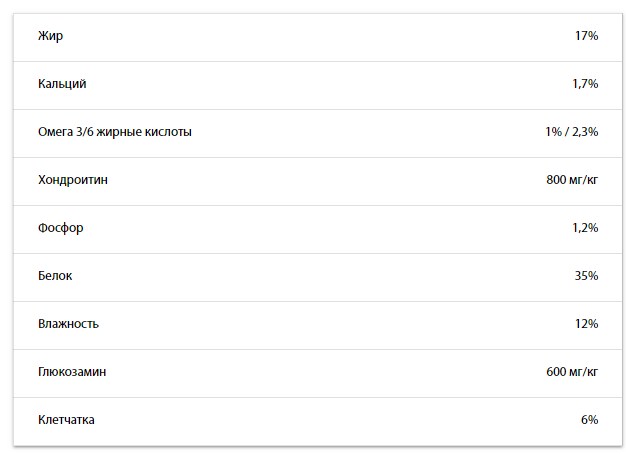Click the 35% protein value
The width and height of the screenshot is (626, 454).
pos(586,276)
